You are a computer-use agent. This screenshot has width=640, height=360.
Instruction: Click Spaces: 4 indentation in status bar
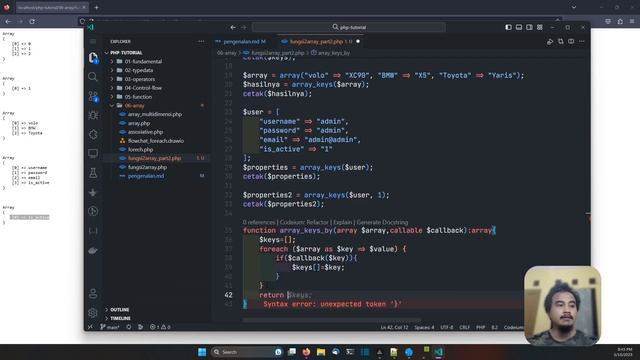[424, 327]
